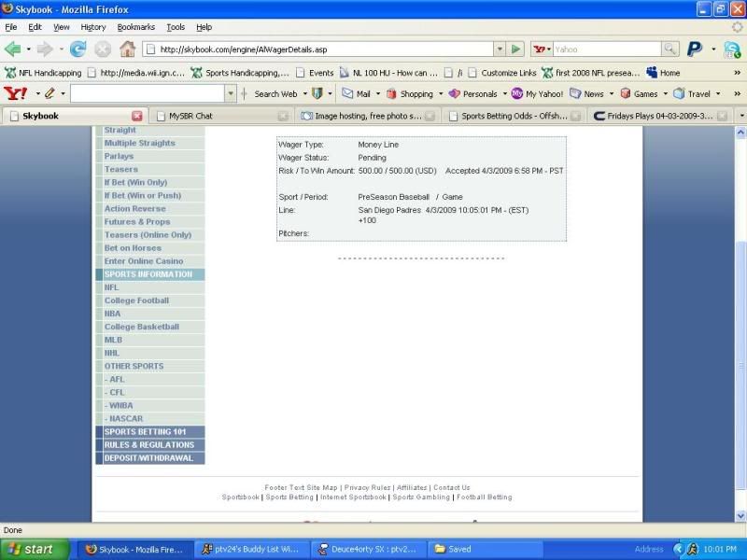Open Forward button history dropdown arrow

[x=61, y=49]
